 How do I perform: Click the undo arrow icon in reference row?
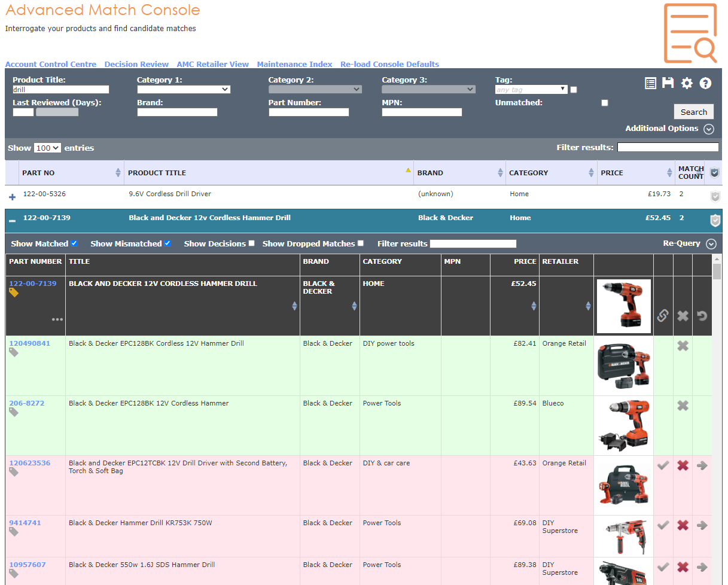pyautogui.click(x=702, y=315)
